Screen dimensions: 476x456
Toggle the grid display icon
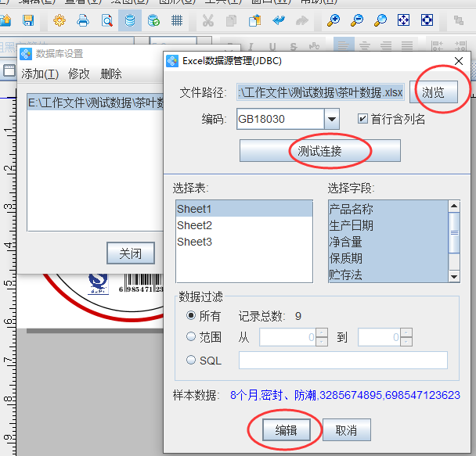[178, 20]
